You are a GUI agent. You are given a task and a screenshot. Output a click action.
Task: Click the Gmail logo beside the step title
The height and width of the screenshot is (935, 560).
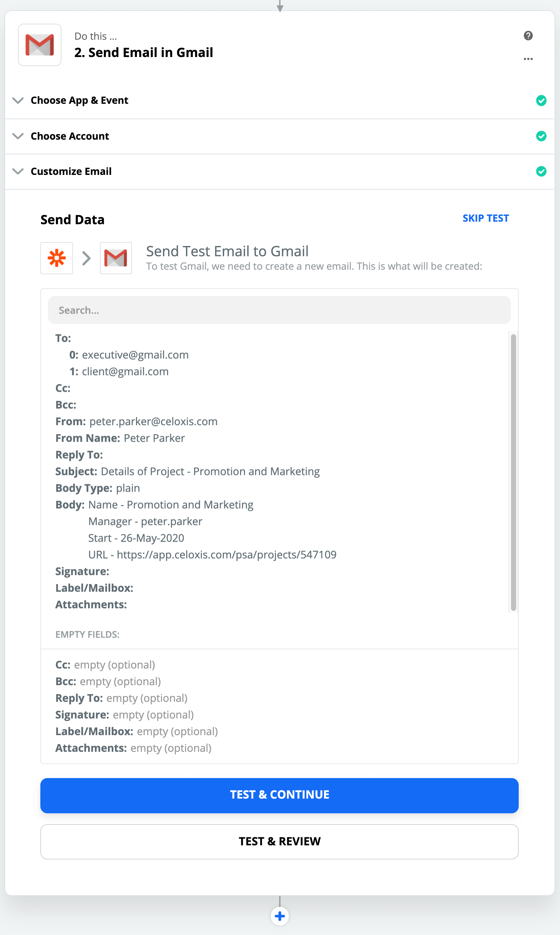point(40,45)
